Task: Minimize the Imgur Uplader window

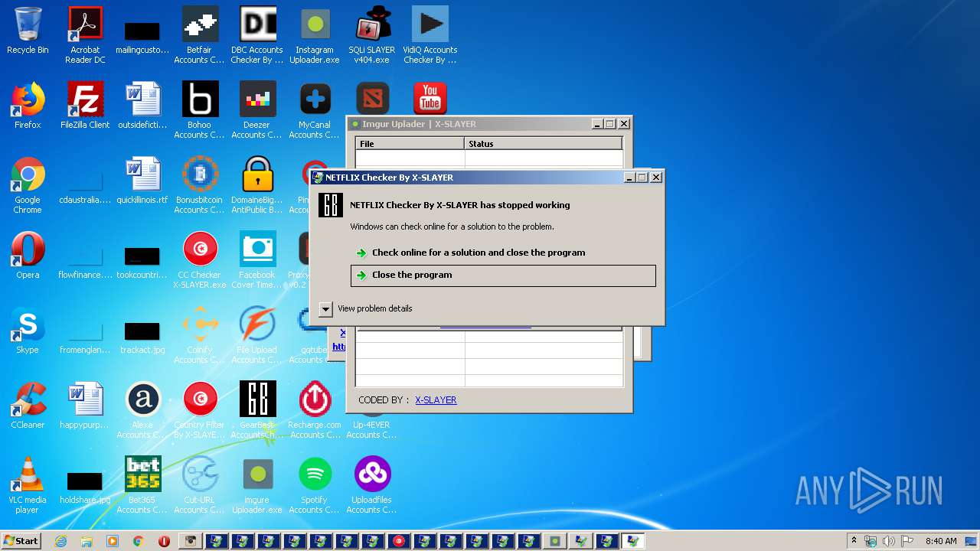Action: (597, 124)
